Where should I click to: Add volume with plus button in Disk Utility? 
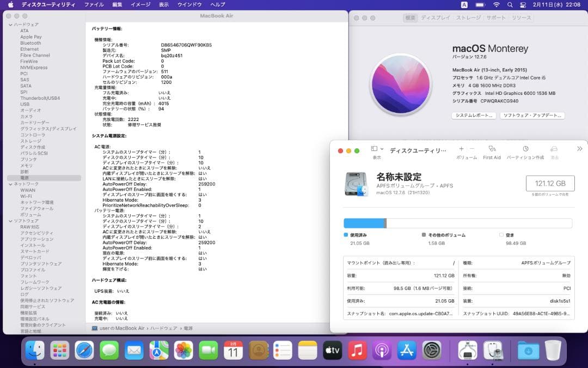(x=461, y=149)
